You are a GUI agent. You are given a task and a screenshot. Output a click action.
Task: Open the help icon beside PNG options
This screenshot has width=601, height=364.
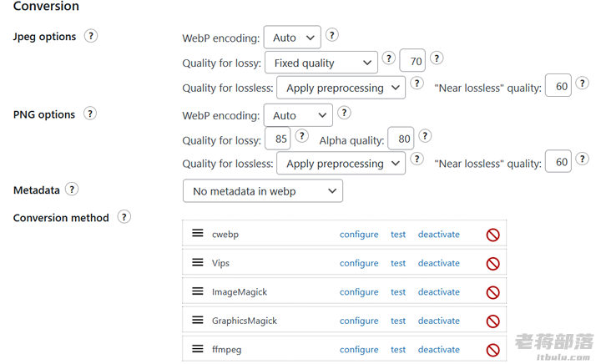tap(90, 114)
